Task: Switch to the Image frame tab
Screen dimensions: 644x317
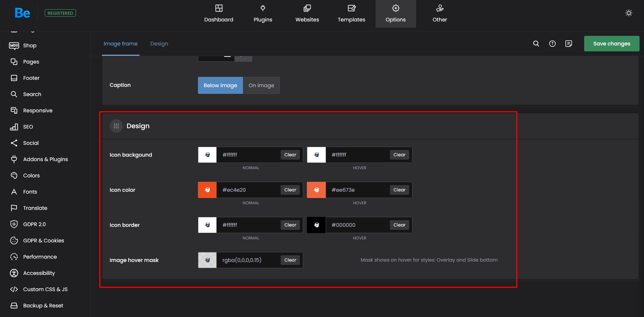Action: (120, 44)
